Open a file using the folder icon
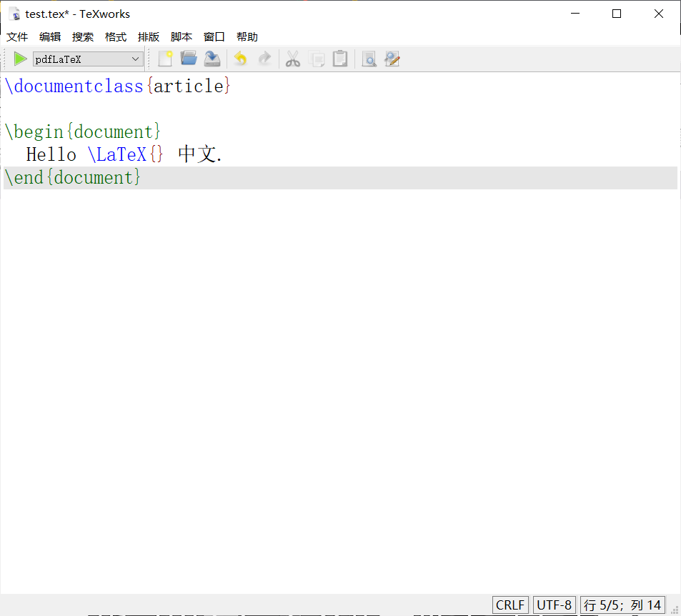 [189, 59]
